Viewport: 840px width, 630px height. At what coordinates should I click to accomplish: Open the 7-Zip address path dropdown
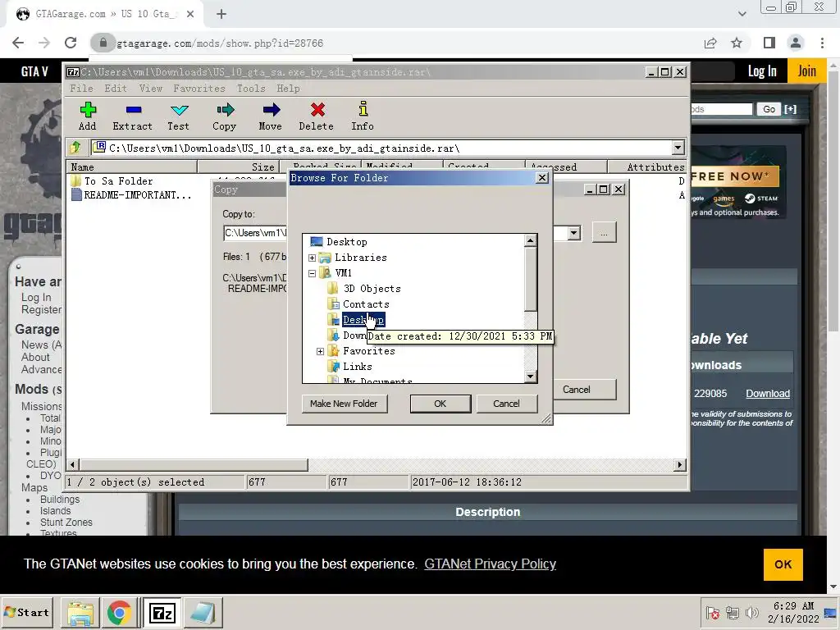[678, 148]
